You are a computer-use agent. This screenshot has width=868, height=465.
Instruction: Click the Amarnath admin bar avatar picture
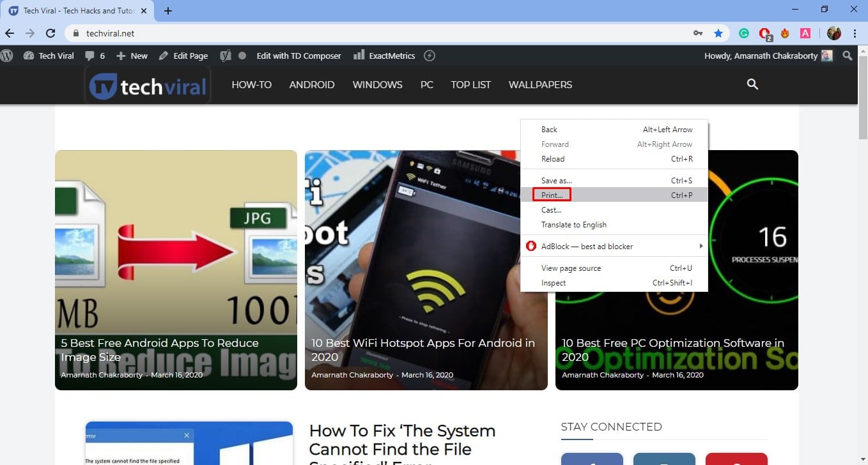(827, 56)
